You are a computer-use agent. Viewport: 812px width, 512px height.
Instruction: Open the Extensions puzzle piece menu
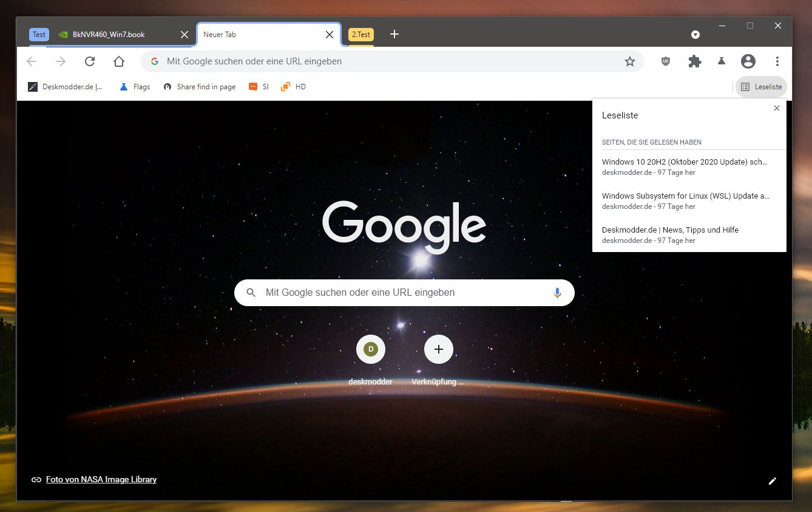(x=695, y=61)
